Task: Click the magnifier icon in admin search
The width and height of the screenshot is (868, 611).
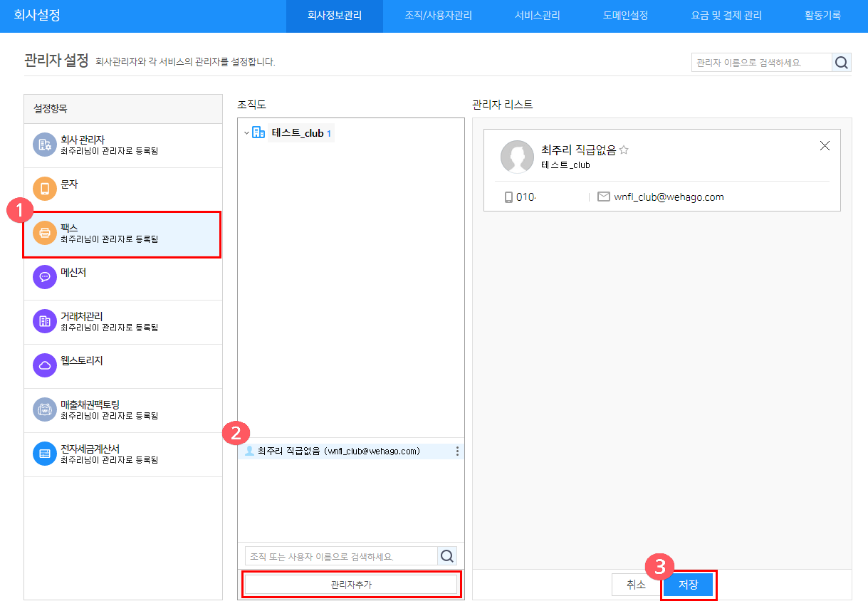Action: [842, 63]
